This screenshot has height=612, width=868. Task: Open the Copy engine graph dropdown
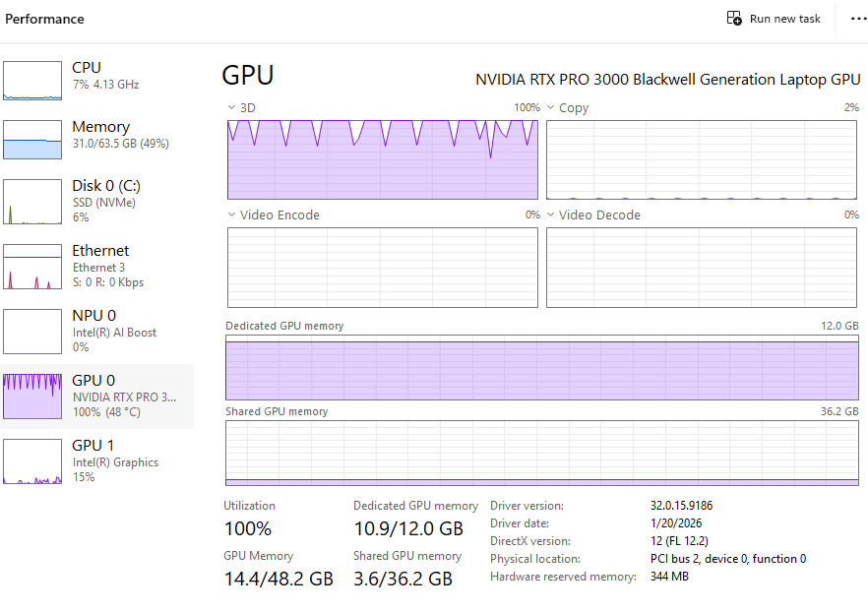(x=551, y=107)
